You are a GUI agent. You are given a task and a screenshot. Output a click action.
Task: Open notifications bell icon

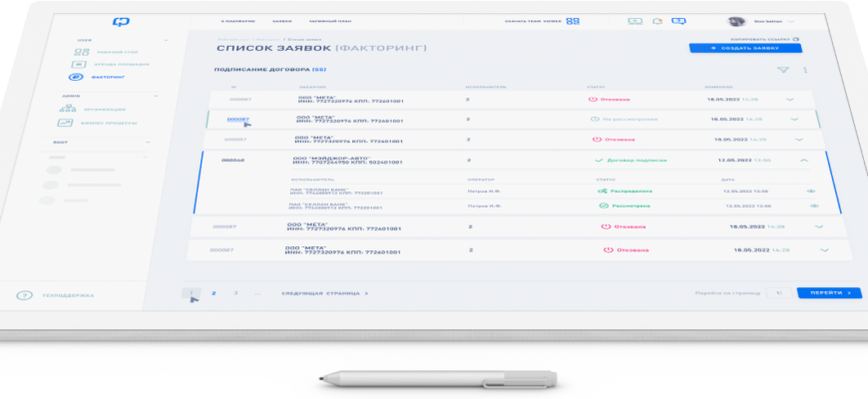(657, 22)
